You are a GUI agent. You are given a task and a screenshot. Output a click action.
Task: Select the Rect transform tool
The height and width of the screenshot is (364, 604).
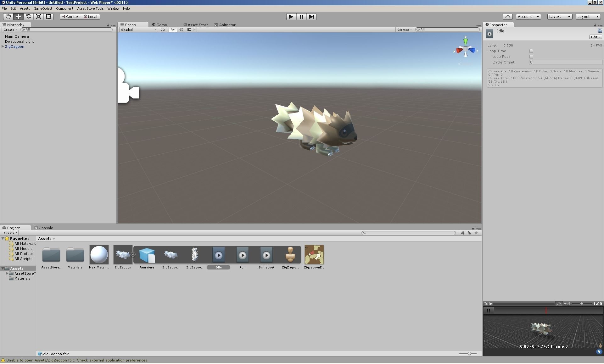tap(48, 17)
